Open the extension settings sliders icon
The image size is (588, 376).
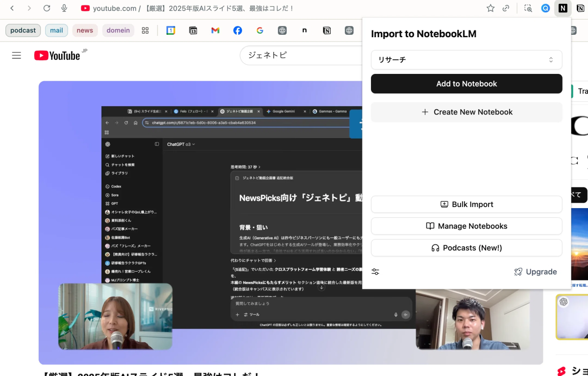[x=375, y=272]
